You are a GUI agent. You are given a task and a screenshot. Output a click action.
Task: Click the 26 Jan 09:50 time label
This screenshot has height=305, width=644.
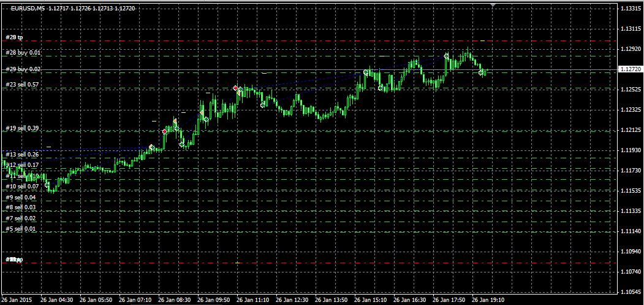coord(214,300)
